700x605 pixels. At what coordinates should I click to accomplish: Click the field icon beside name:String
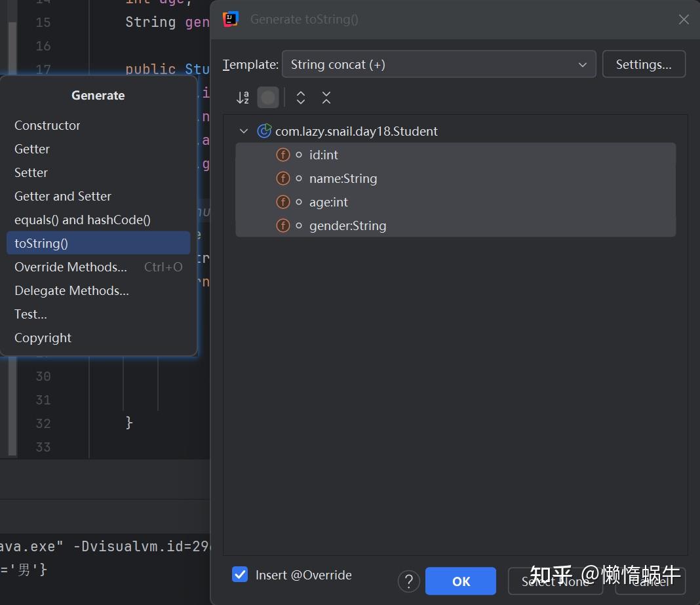(x=282, y=178)
